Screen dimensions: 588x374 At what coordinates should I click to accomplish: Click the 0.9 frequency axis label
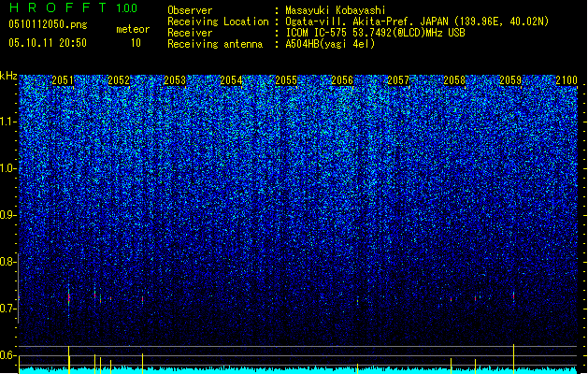(x=7, y=215)
